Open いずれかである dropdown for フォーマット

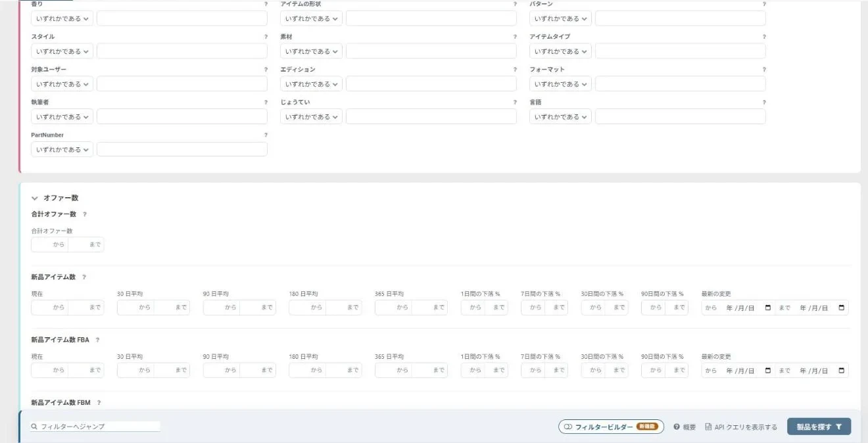[560, 84]
